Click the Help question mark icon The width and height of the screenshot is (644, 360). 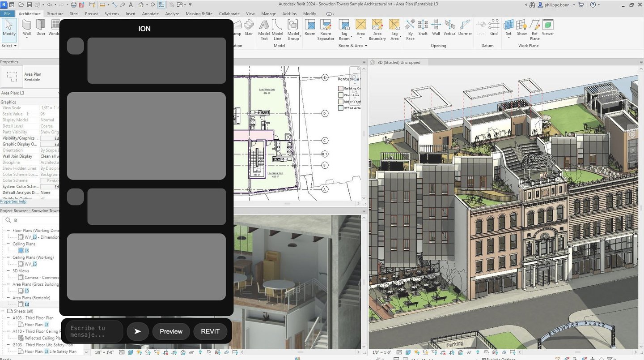(x=593, y=4)
